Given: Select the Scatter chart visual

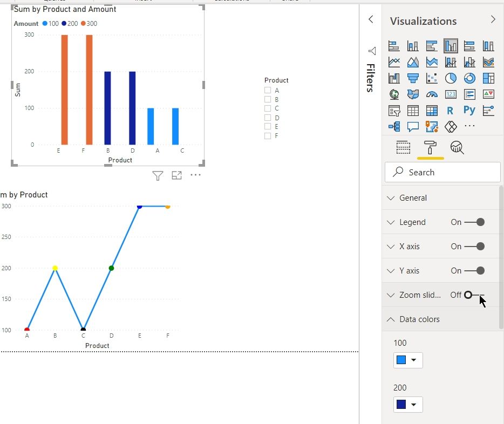Looking at the screenshot, I should 432,78.
